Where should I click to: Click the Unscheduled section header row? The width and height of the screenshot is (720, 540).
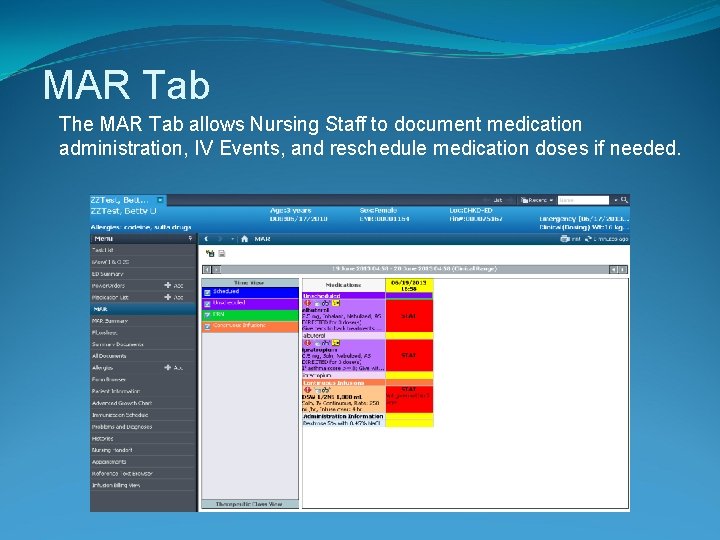pyautogui.click(x=343, y=296)
